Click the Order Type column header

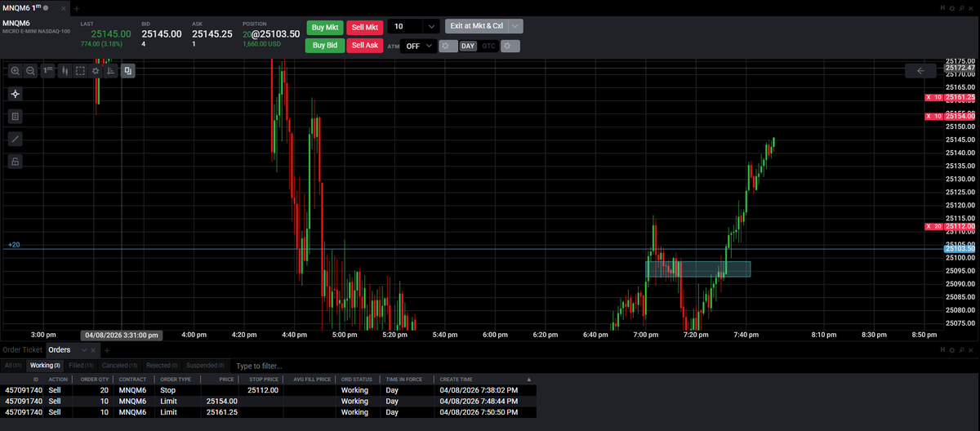click(x=176, y=380)
